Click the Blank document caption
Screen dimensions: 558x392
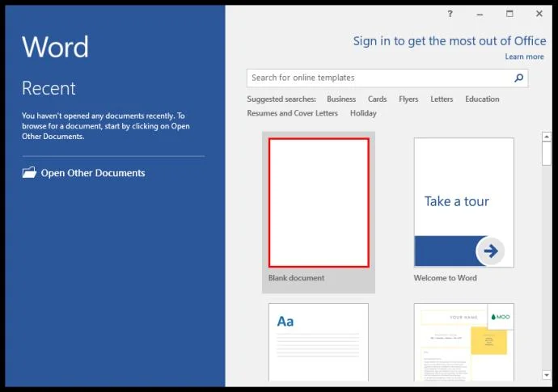tap(296, 278)
